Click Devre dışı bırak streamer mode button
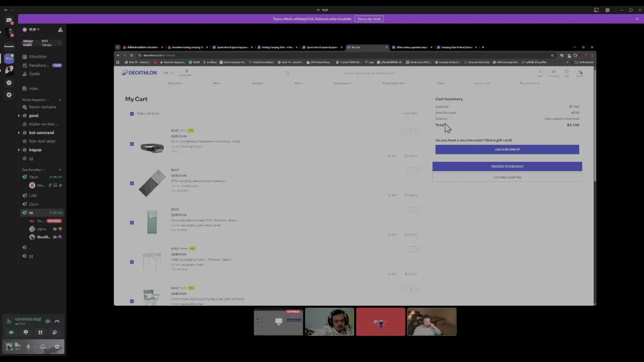Image resolution: width=644 pixels, height=362 pixels. click(x=369, y=19)
